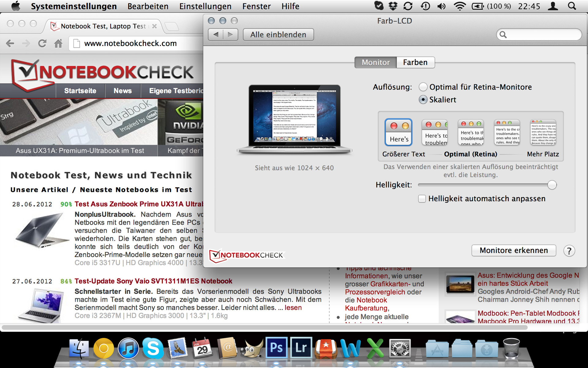The width and height of the screenshot is (588, 368).
Task: Open the help question mark button
Action: pyautogui.click(x=569, y=251)
